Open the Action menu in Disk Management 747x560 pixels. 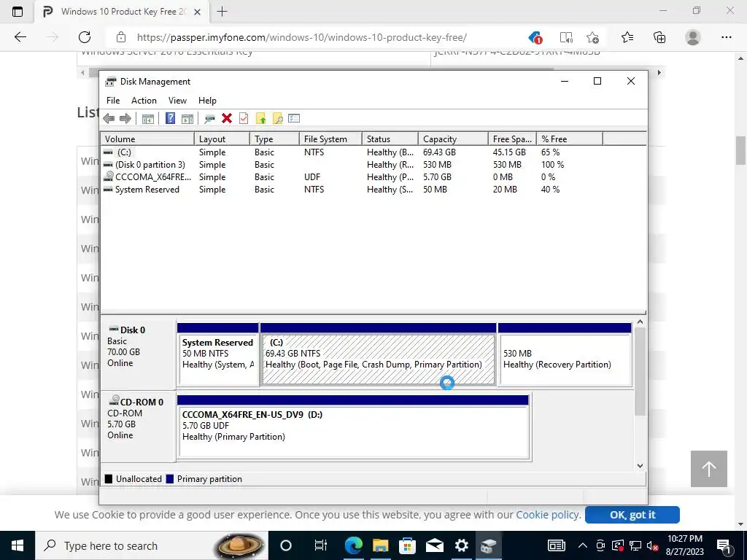coord(144,101)
